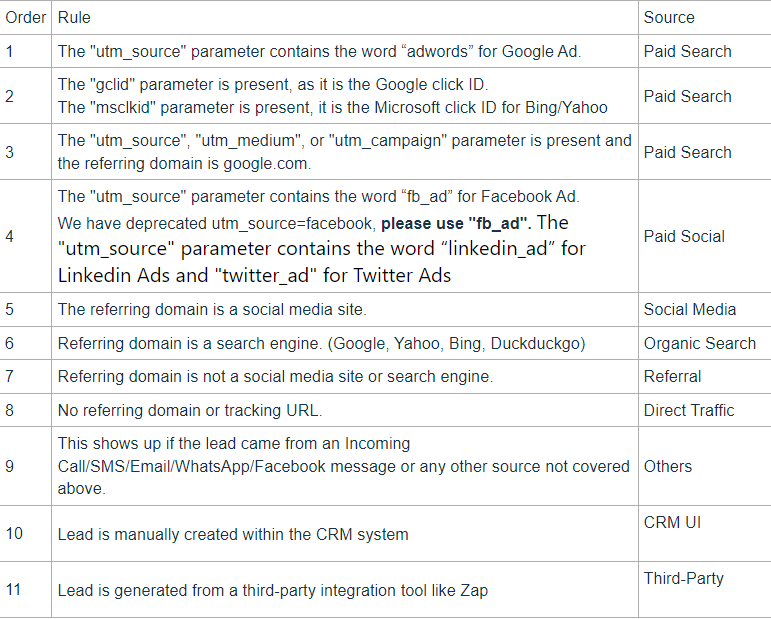
Task: Click the "Others" source cell
Action: tap(668, 466)
